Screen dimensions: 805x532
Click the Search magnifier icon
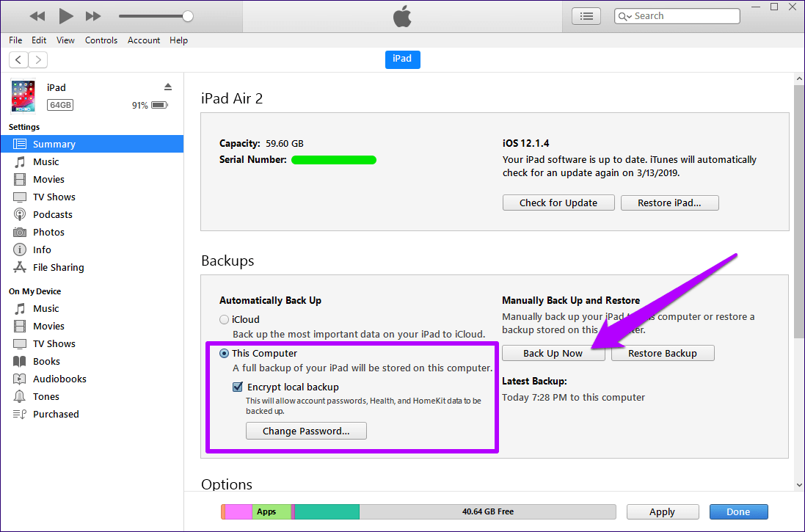point(624,16)
